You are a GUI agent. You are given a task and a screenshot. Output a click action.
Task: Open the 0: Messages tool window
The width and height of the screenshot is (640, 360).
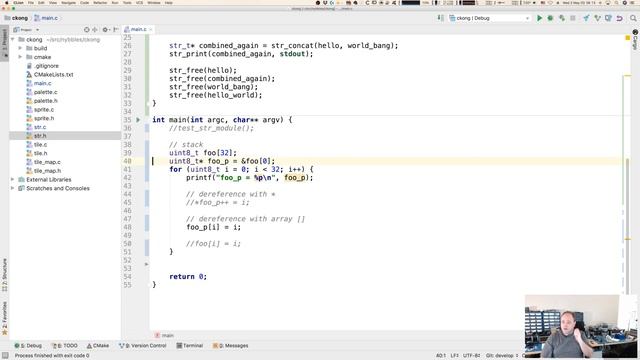tap(230, 346)
